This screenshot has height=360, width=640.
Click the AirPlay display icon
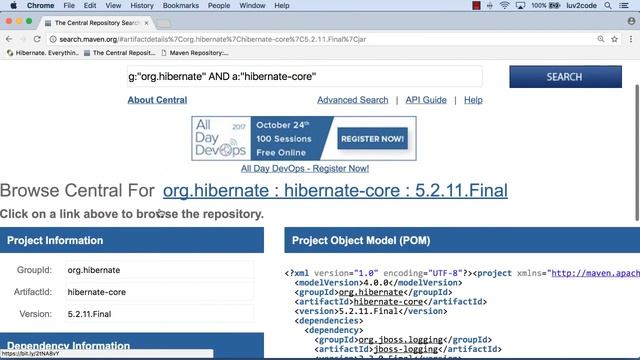pyautogui.click(x=520, y=5)
